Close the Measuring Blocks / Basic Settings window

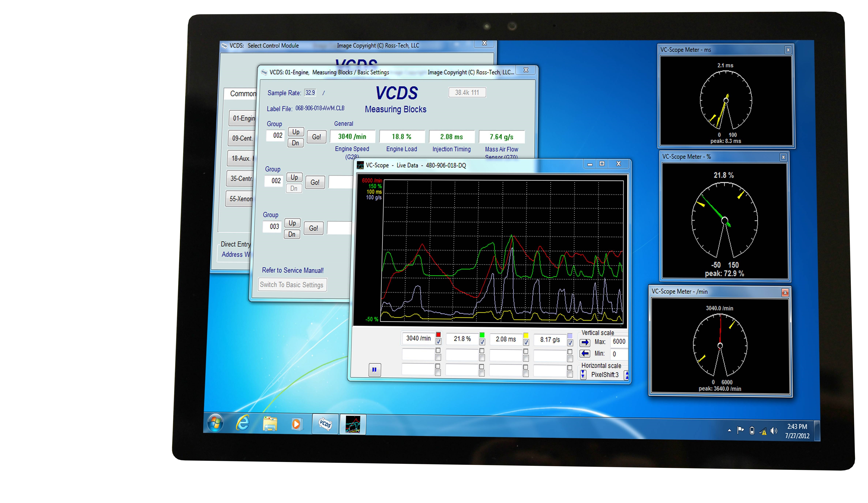(x=526, y=70)
